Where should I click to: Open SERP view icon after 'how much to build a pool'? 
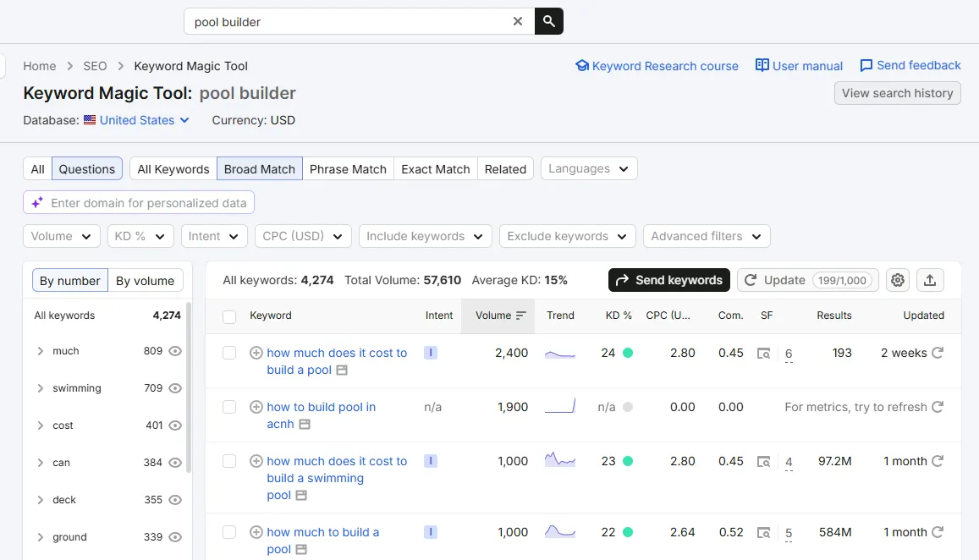pyautogui.click(x=301, y=550)
